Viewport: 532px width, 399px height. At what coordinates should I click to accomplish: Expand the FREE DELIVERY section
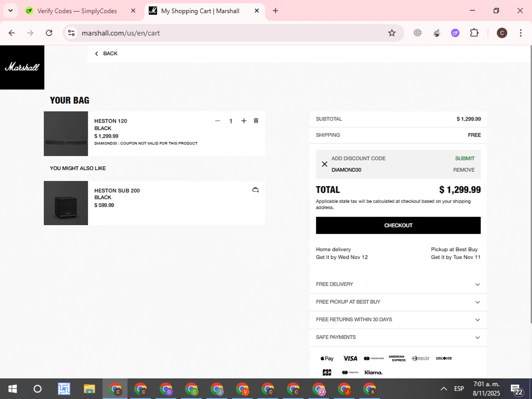coord(398,284)
